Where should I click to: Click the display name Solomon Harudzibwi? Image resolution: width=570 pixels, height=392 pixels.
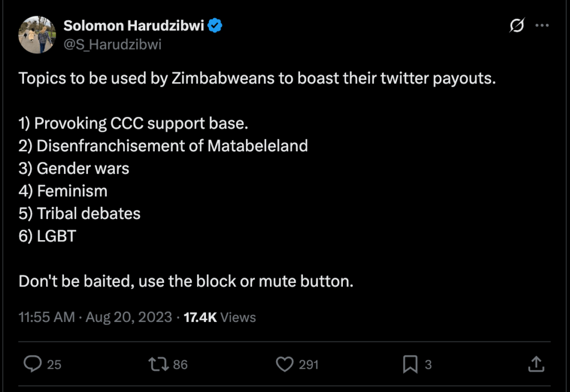(x=134, y=26)
